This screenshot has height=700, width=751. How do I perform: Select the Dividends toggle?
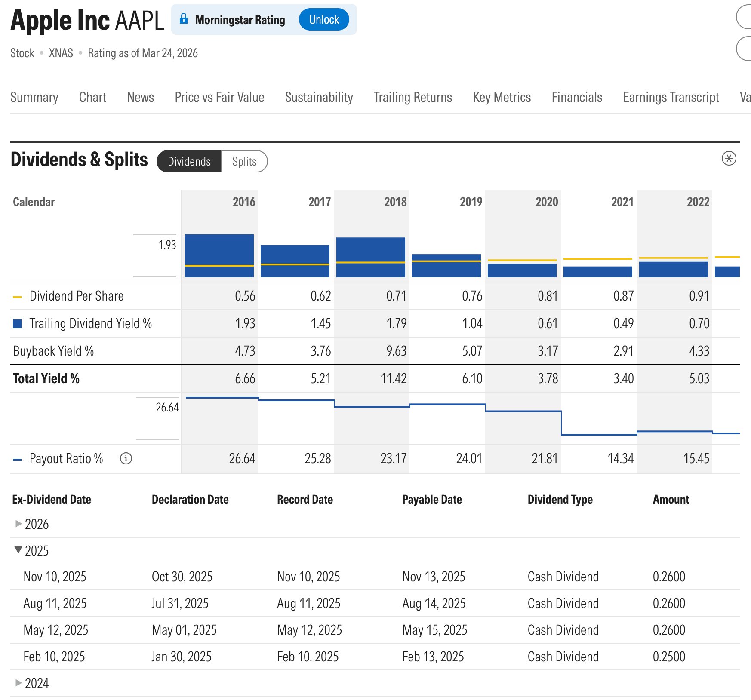[x=189, y=161]
